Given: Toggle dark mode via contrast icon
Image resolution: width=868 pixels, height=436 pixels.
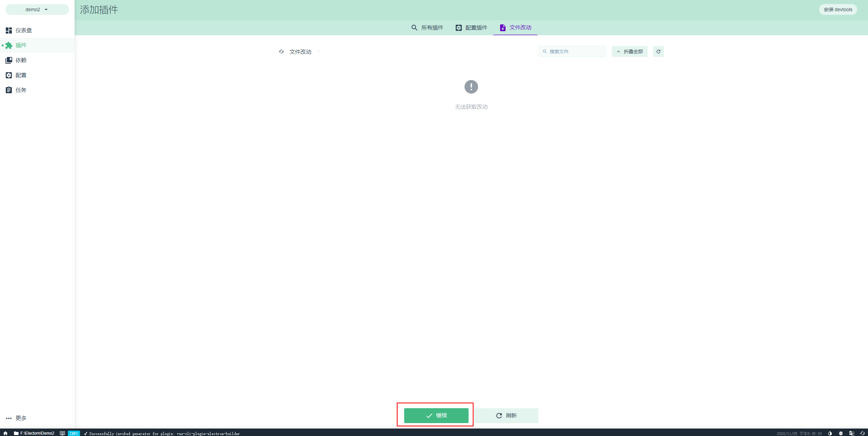Looking at the screenshot, I should coord(830,433).
